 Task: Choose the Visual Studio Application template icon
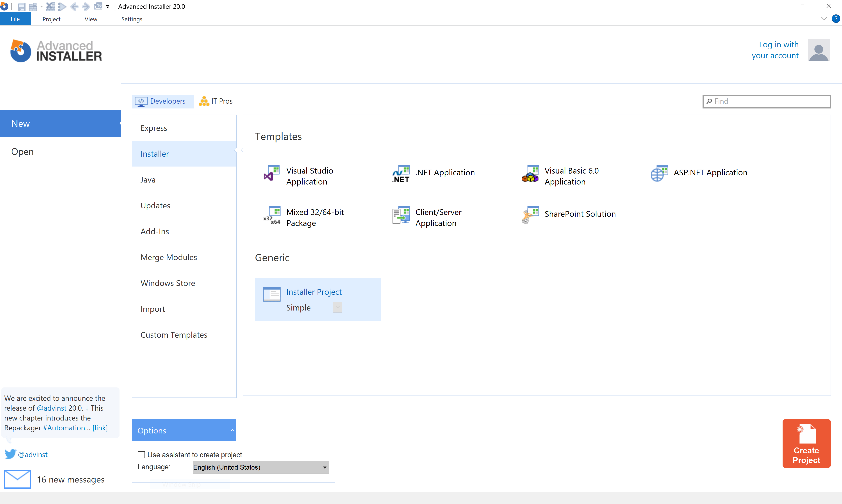[272, 173]
